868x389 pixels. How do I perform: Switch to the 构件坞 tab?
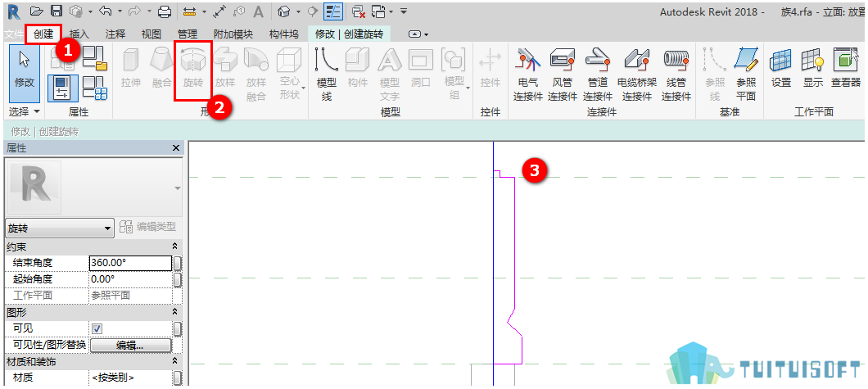(x=283, y=34)
